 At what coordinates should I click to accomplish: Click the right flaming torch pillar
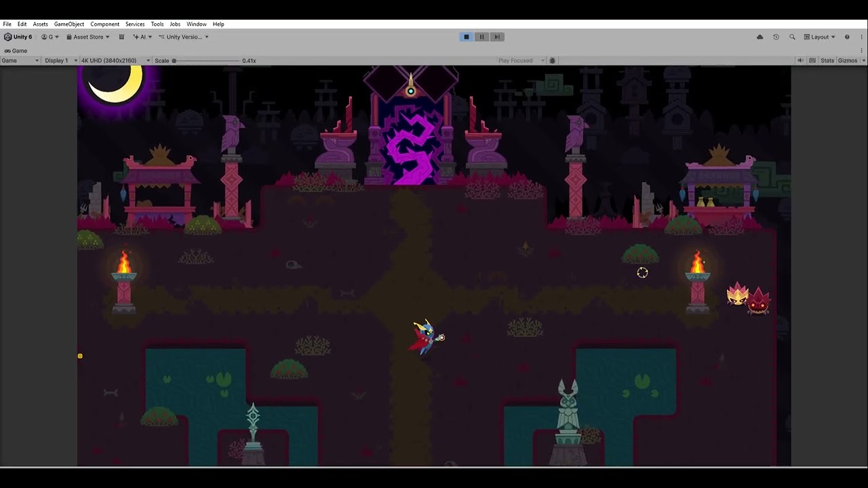(x=698, y=281)
